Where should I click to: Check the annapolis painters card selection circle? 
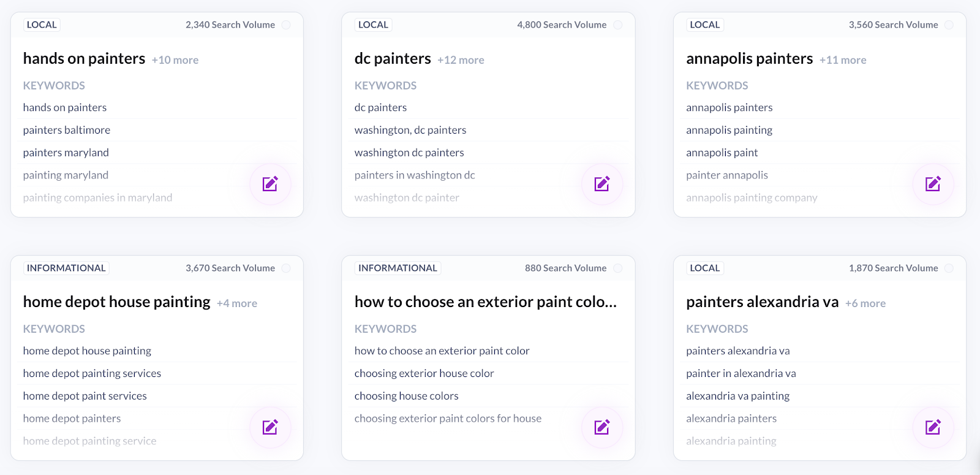tap(949, 25)
